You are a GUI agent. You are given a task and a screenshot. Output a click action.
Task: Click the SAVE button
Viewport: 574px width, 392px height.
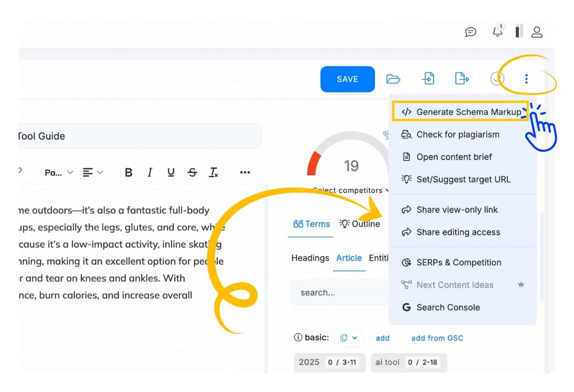347,79
